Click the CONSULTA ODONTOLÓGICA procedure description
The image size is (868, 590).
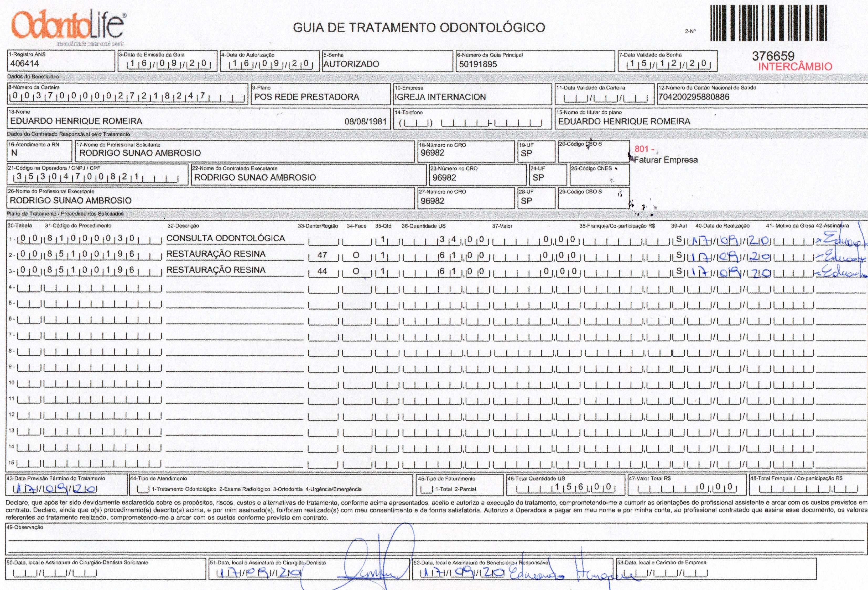(x=226, y=238)
